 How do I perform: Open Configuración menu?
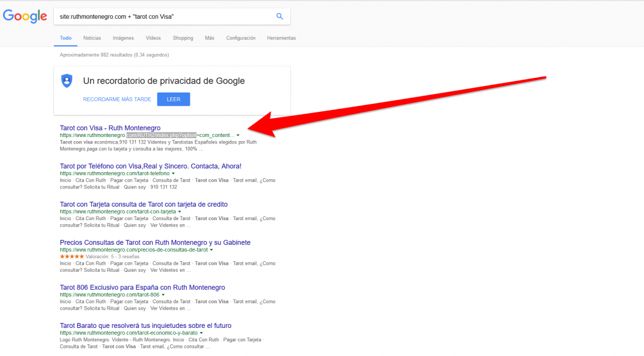coord(241,38)
